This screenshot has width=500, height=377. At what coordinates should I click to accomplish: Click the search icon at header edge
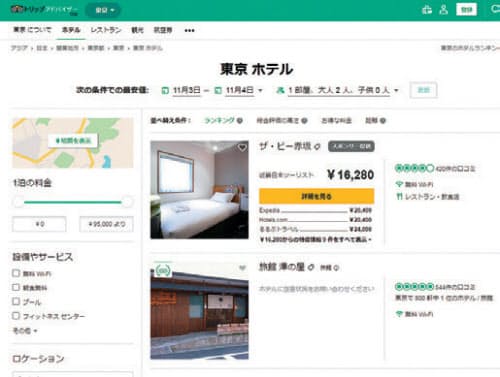(495, 9)
